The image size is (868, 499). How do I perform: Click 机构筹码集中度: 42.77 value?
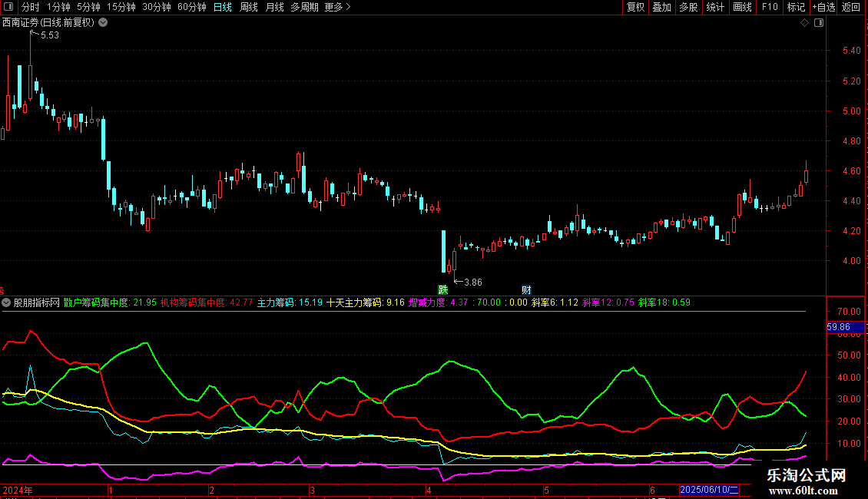pos(207,302)
